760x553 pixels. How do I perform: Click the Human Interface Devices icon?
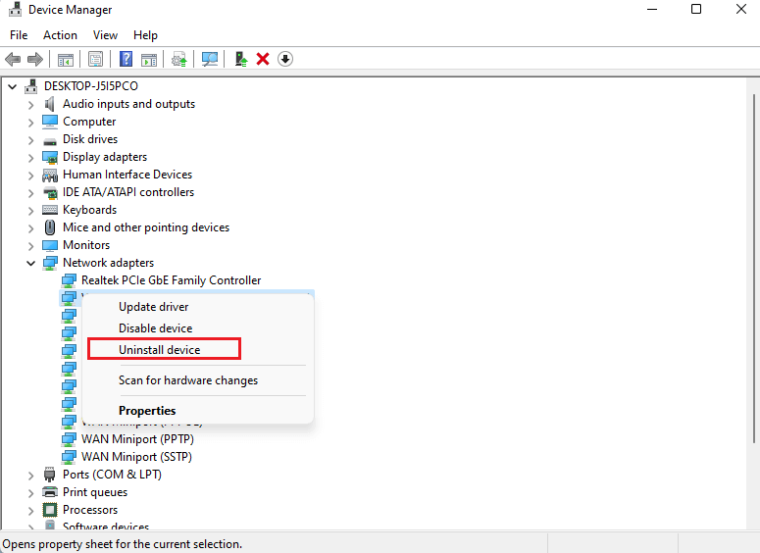(50, 174)
